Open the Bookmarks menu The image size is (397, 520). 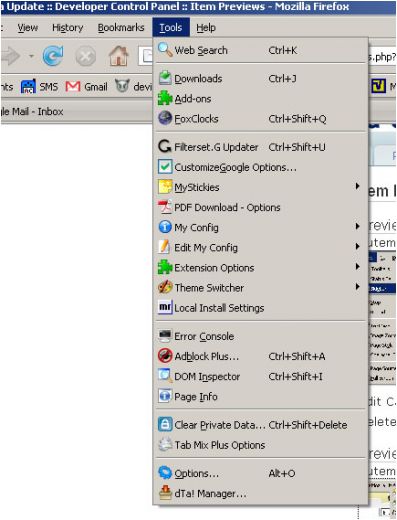121,28
